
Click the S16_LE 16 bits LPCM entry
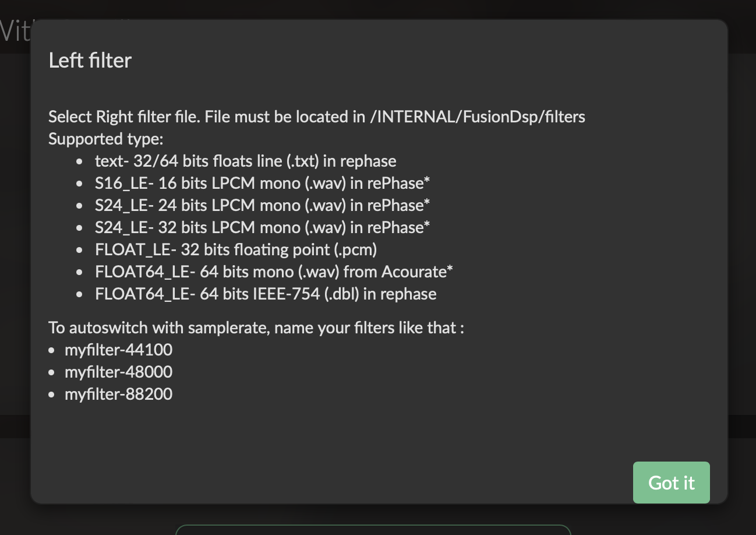262,183
